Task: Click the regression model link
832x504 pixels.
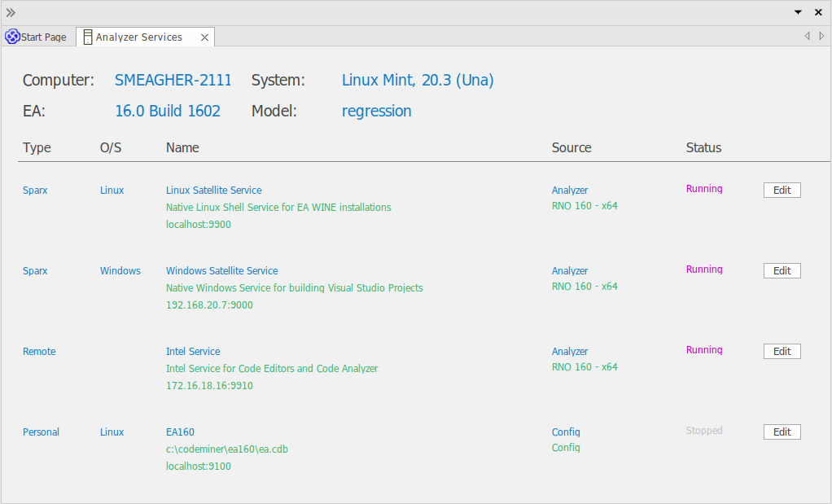Action: tap(376, 112)
